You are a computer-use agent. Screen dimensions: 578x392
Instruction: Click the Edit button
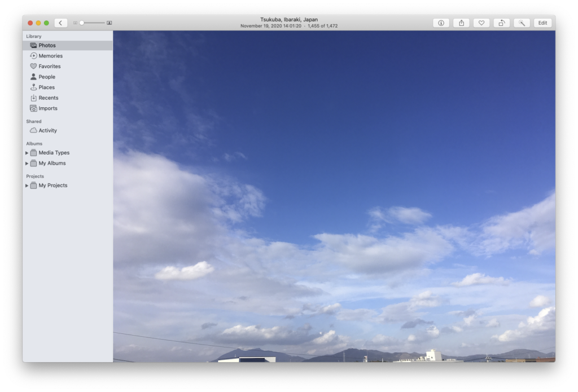pyautogui.click(x=542, y=23)
